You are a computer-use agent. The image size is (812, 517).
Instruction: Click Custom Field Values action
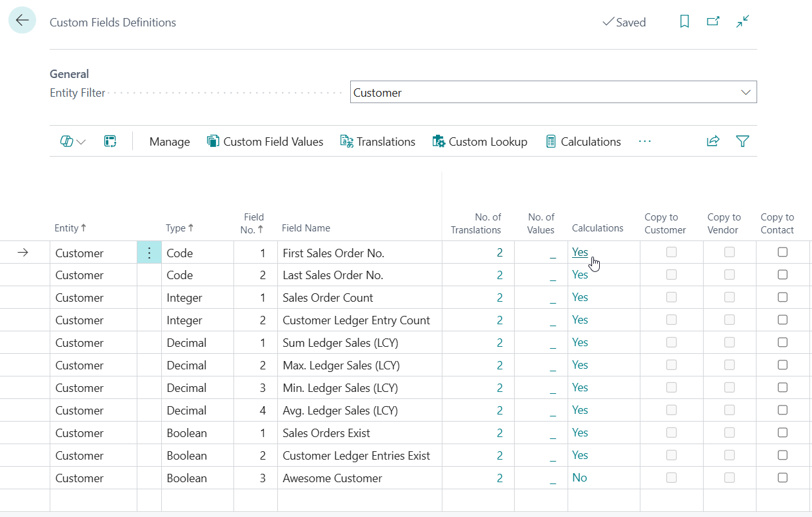[265, 142]
